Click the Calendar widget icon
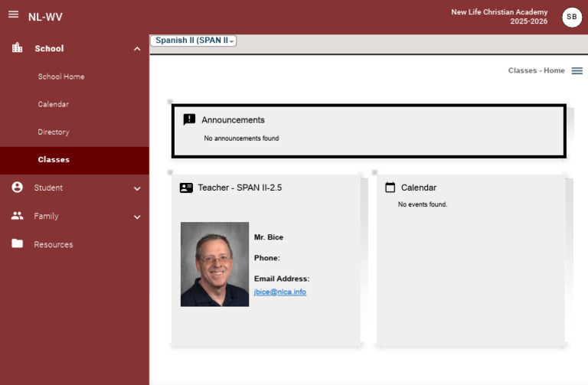 (390, 187)
